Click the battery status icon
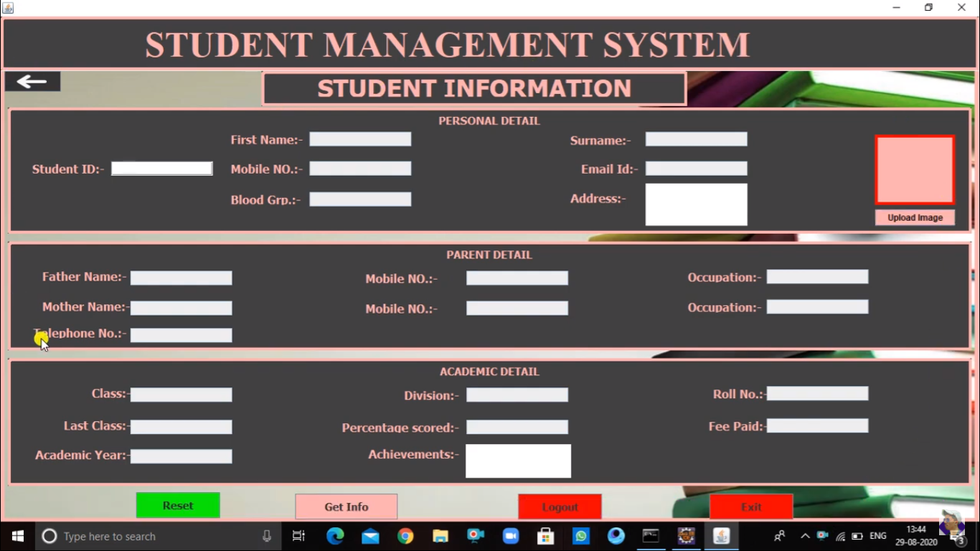The height and width of the screenshot is (551, 980). (x=857, y=536)
